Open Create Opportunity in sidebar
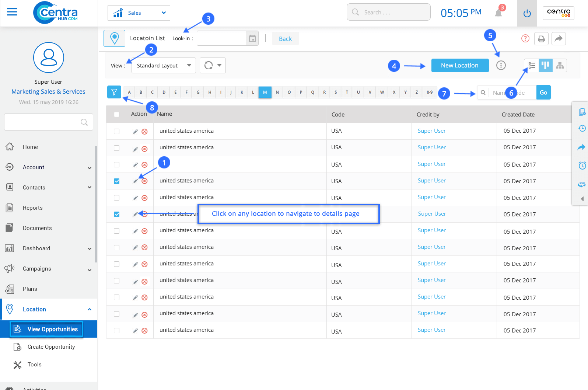The width and height of the screenshot is (588, 390). click(51, 347)
